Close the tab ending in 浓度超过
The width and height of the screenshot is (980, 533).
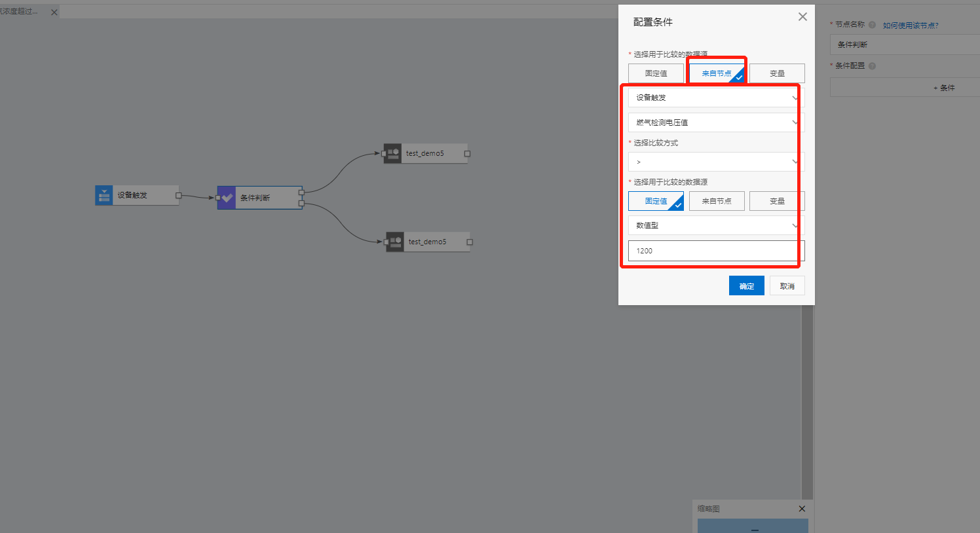tap(54, 12)
